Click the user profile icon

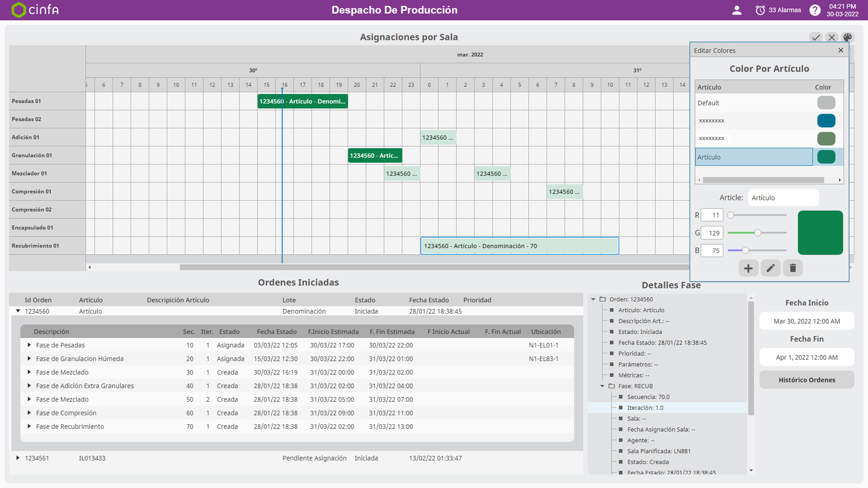[736, 10]
